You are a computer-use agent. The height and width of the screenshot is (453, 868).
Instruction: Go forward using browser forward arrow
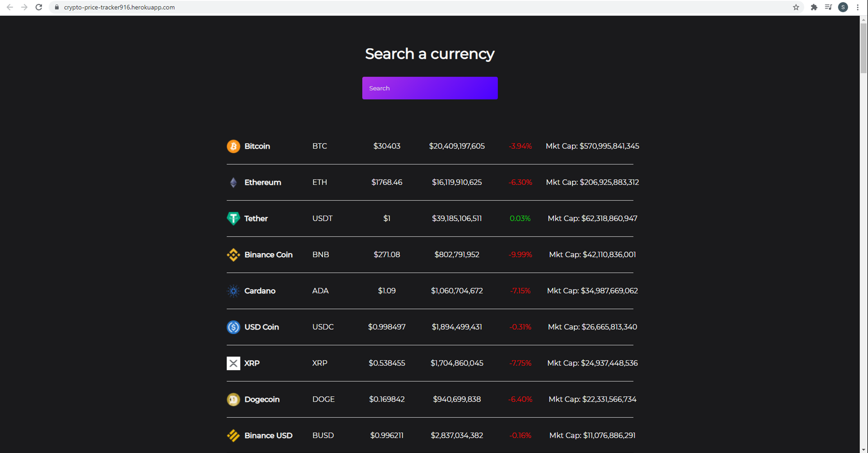[x=24, y=7]
